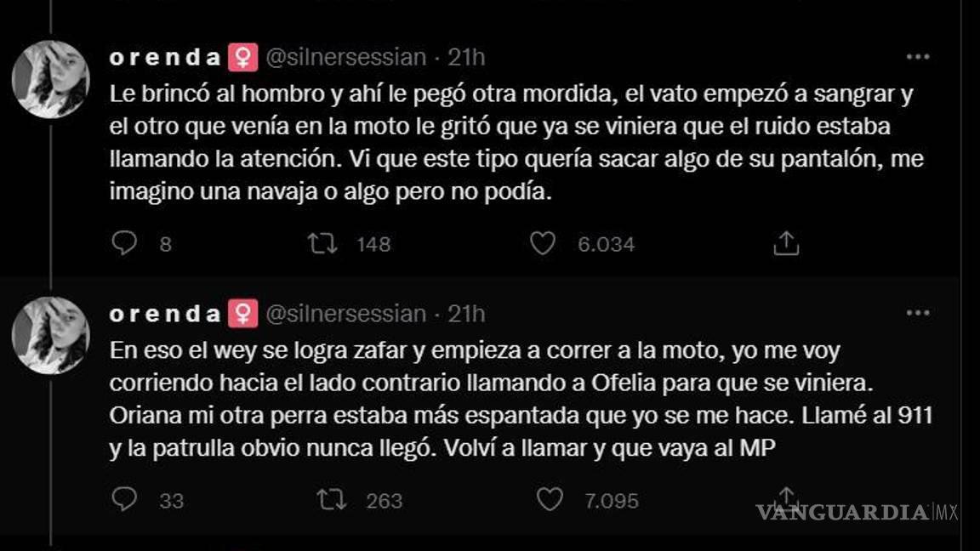This screenshot has width=980, height=551.
Task: Retweet the tweet with 263 retweets
Action: [x=331, y=500]
